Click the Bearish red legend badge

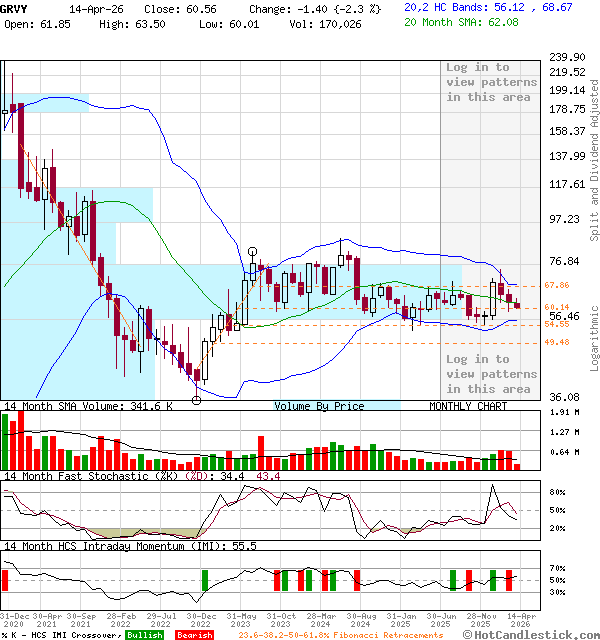pyautogui.click(x=193, y=634)
